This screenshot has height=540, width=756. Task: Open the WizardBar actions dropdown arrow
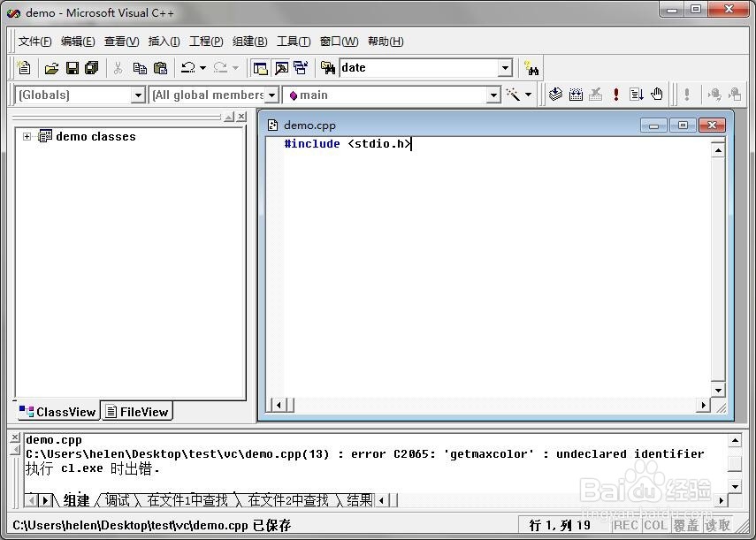pyautogui.click(x=529, y=95)
